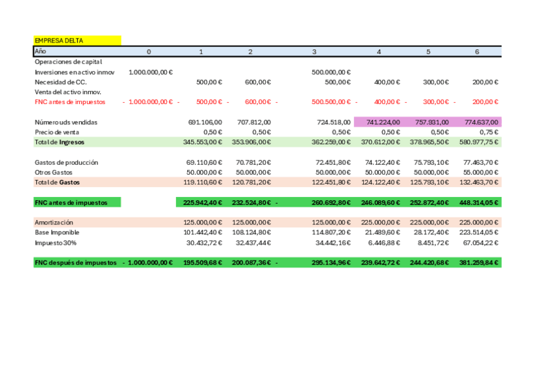The image size is (555, 392).
Task: Select the 500.000,00 € Inversiones value
Action: tap(331, 72)
